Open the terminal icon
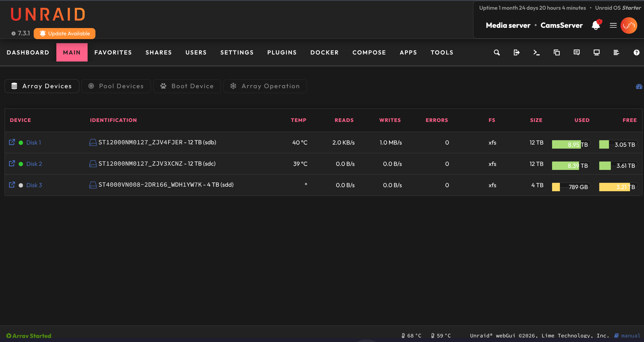 coord(536,53)
